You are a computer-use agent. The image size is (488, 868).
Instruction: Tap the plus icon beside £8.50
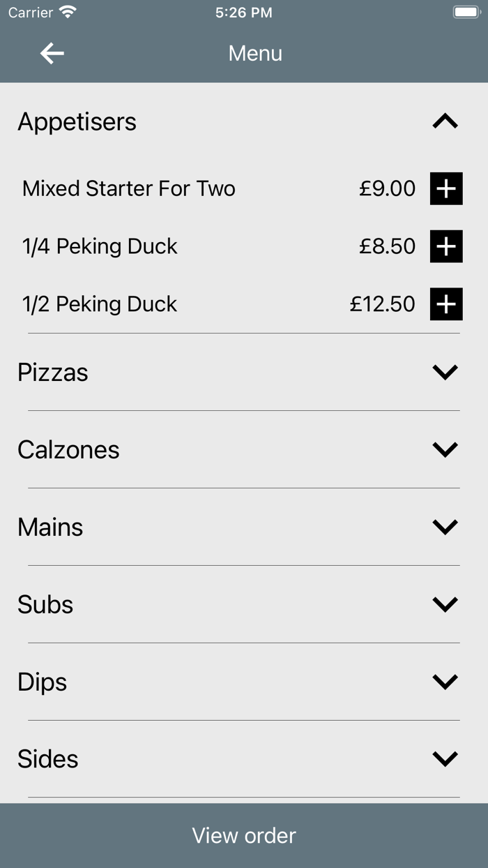point(446,246)
